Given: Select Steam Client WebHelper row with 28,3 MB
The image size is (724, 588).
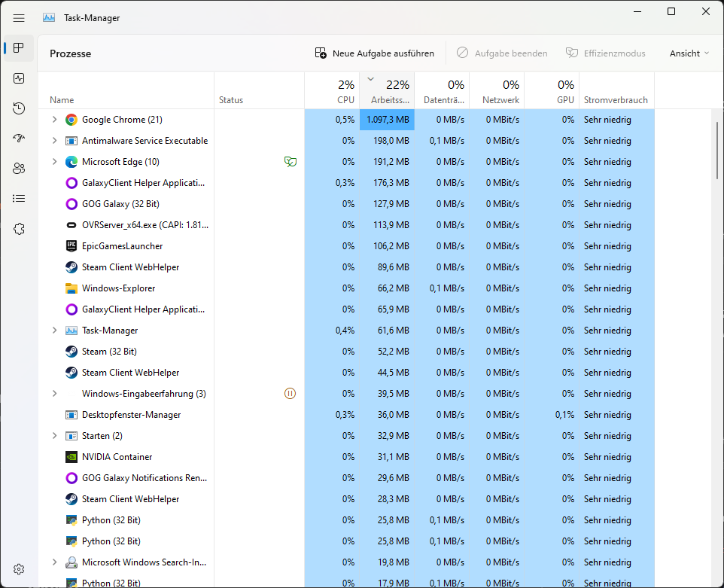Looking at the screenshot, I should (346, 499).
